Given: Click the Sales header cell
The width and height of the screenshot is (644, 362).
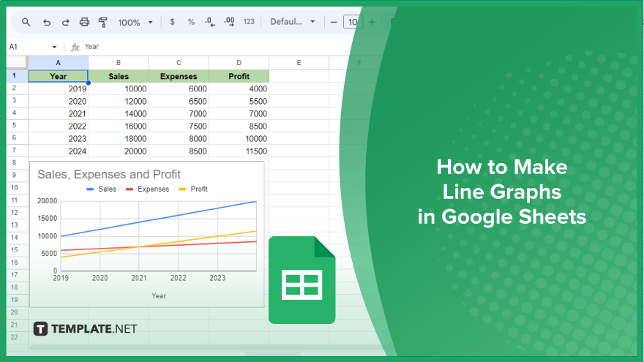Looking at the screenshot, I should 119,76.
